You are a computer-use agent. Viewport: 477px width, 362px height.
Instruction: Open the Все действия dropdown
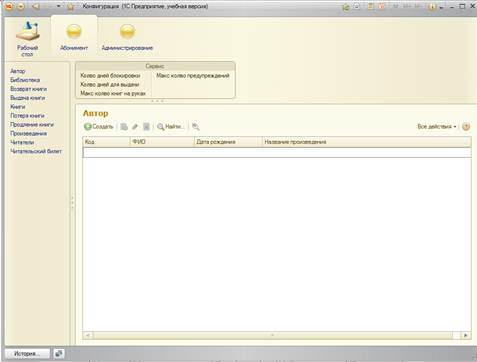[x=437, y=127]
